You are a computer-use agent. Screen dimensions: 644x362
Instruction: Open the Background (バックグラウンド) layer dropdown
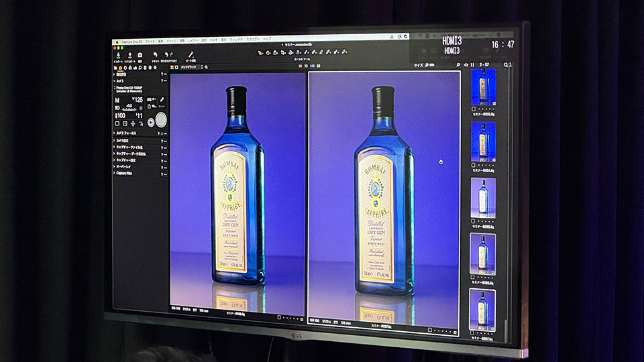coord(191,67)
